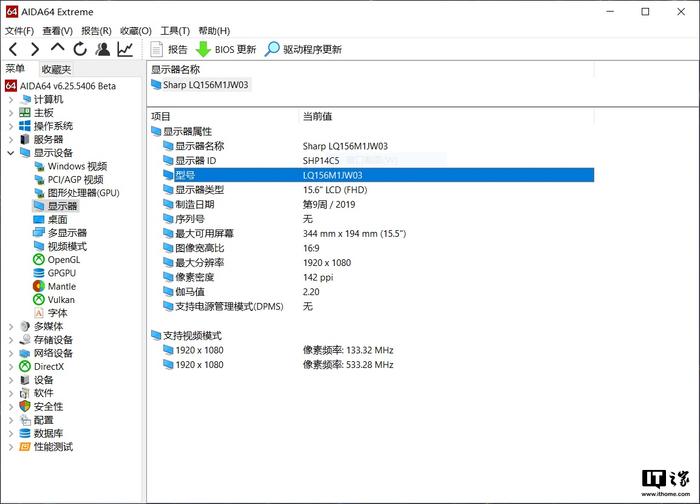Viewport: 700px width, 504px height.
Task: Select the 显示器 ID row
Action: pos(378,161)
